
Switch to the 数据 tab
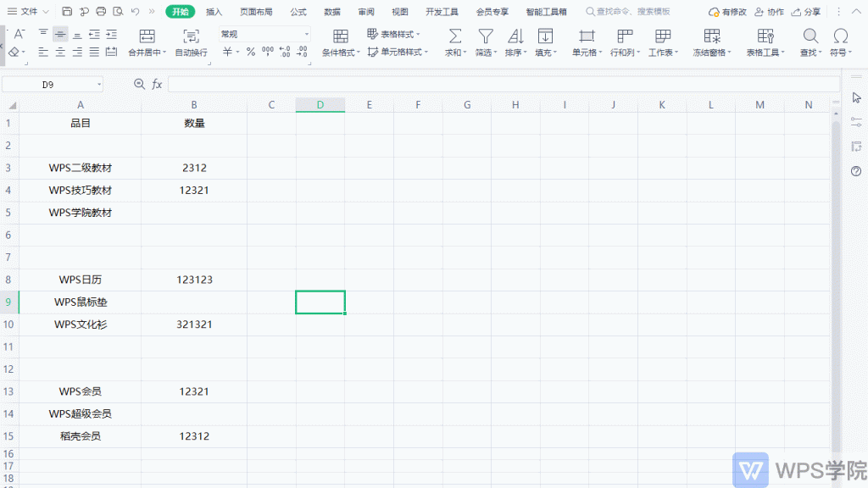click(x=332, y=12)
